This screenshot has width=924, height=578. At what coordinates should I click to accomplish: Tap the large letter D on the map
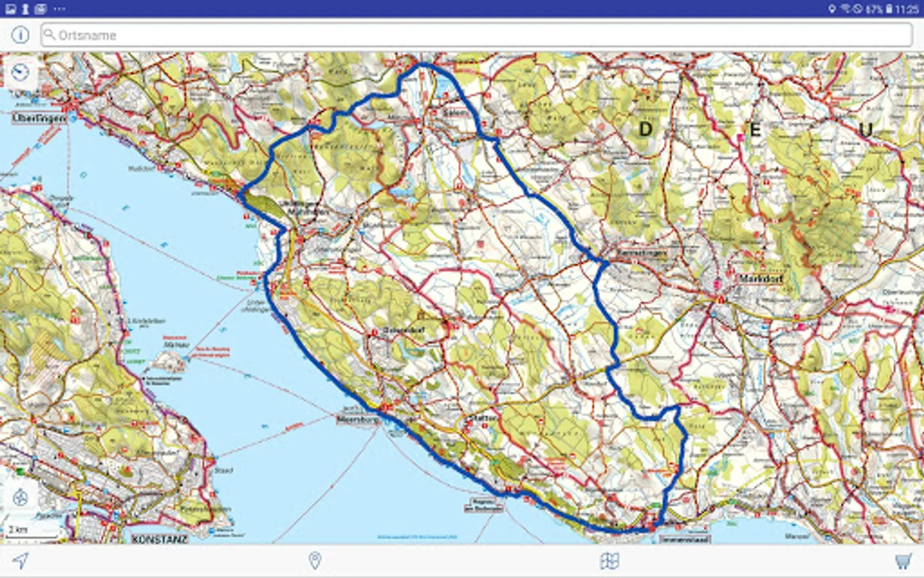[646, 130]
